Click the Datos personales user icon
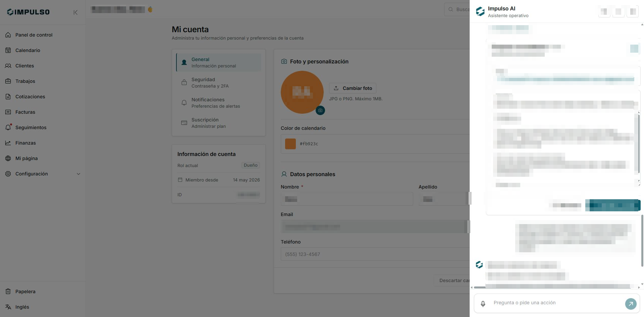The height and width of the screenshot is (317, 644). 284,174
